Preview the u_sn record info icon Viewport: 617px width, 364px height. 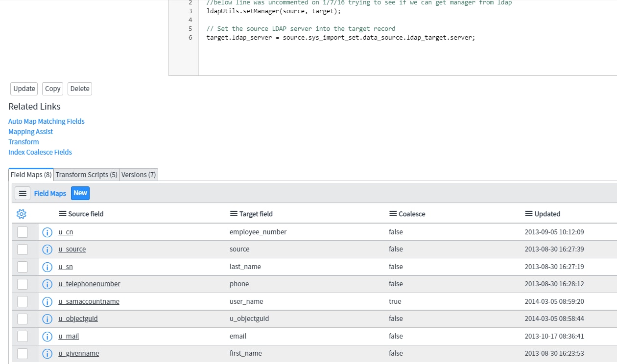pos(47,267)
